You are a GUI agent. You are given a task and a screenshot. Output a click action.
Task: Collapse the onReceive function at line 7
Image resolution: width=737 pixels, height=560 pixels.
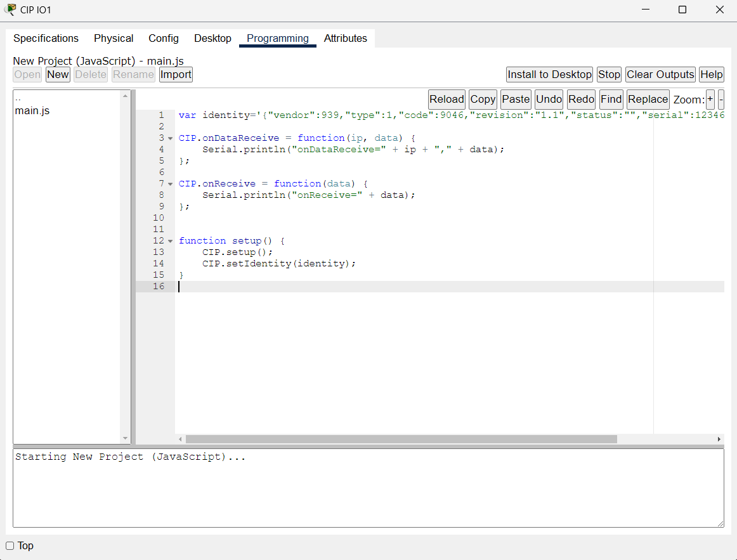coord(170,184)
